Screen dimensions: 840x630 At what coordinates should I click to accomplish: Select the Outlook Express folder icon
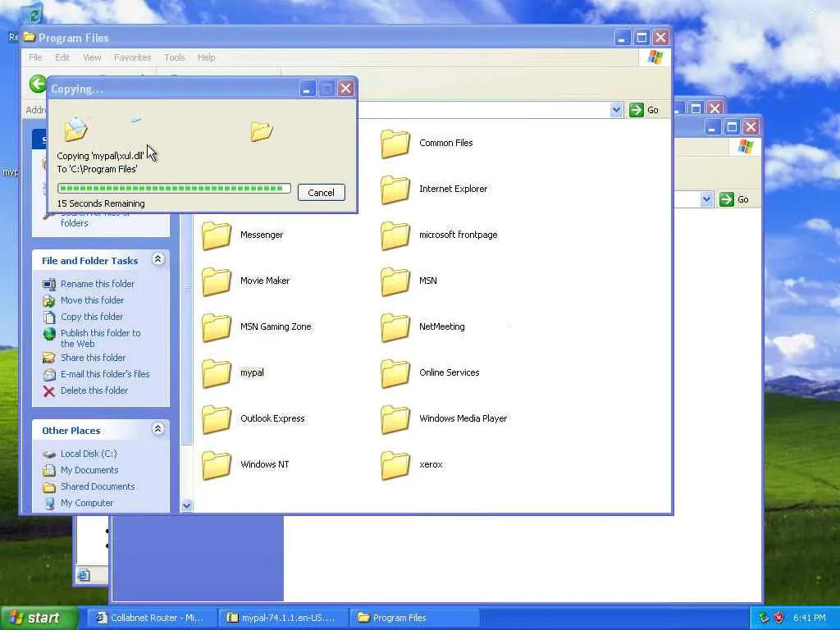point(217,419)
